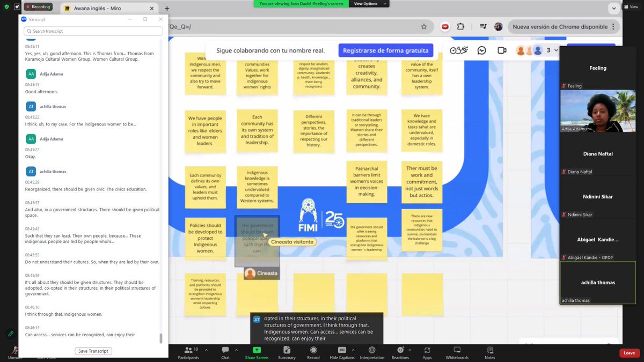Open a new Chrome tab

(x=167, y=9)
